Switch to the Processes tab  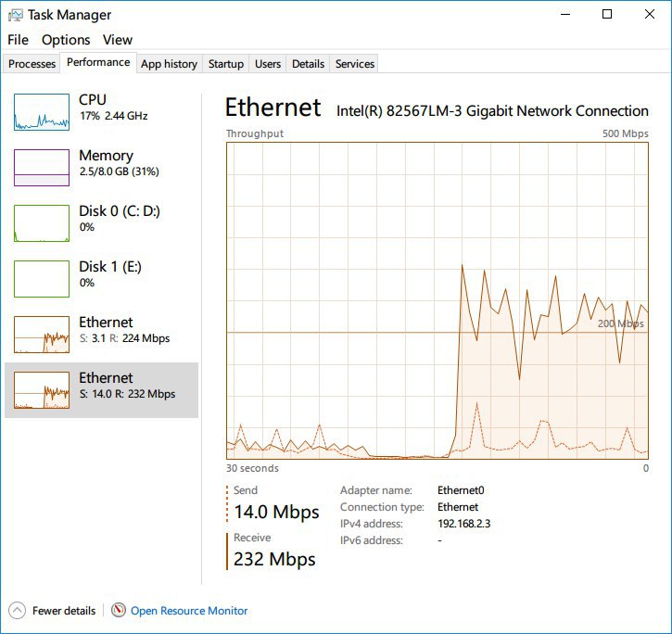tap(32, 64)
